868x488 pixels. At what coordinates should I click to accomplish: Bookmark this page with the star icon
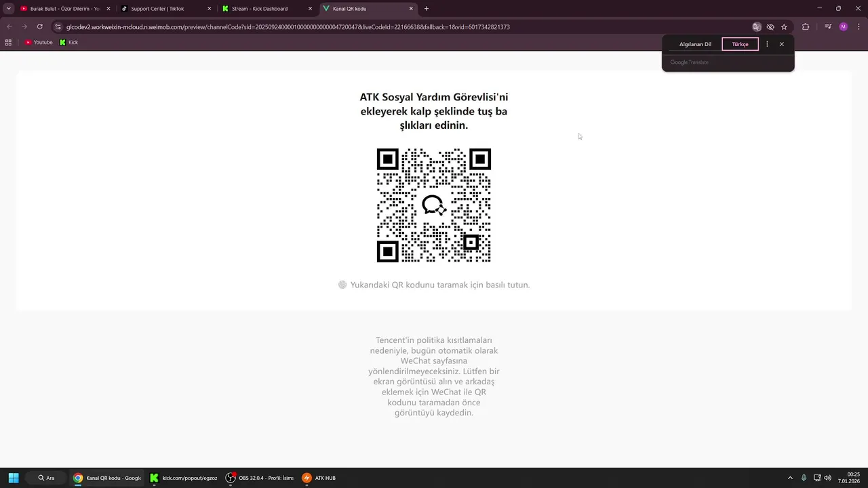click(x=784, y=27)
